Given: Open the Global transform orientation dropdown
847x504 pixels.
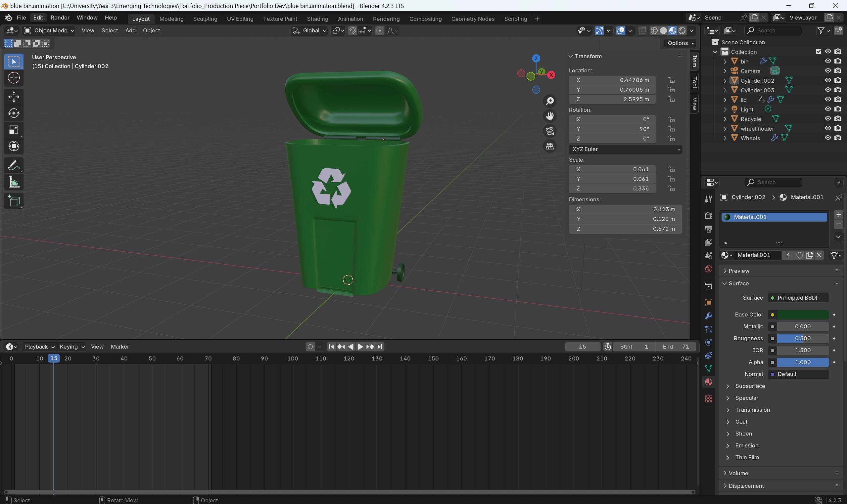Looking at the screenshot, I should click(x=309, y=30).
